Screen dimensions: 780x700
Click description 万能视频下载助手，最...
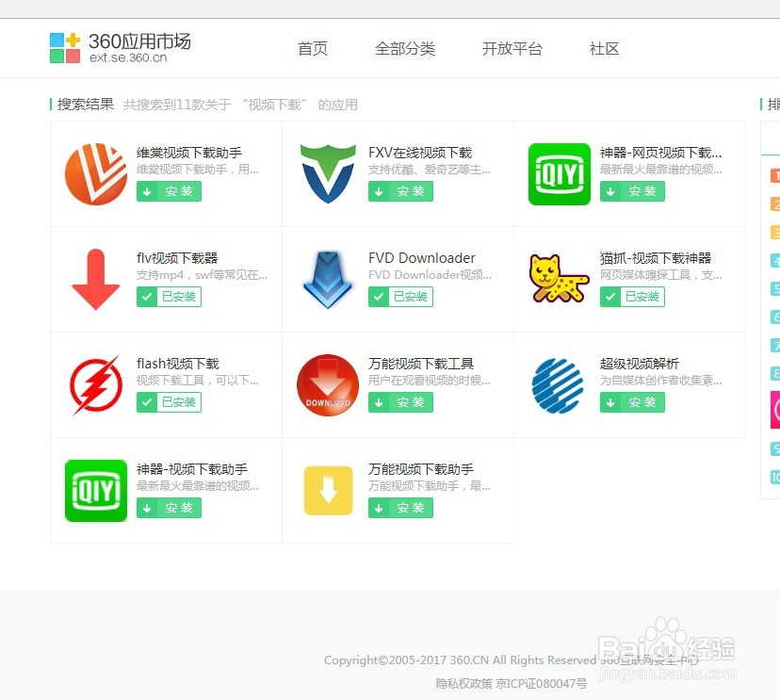click(430, 485)
